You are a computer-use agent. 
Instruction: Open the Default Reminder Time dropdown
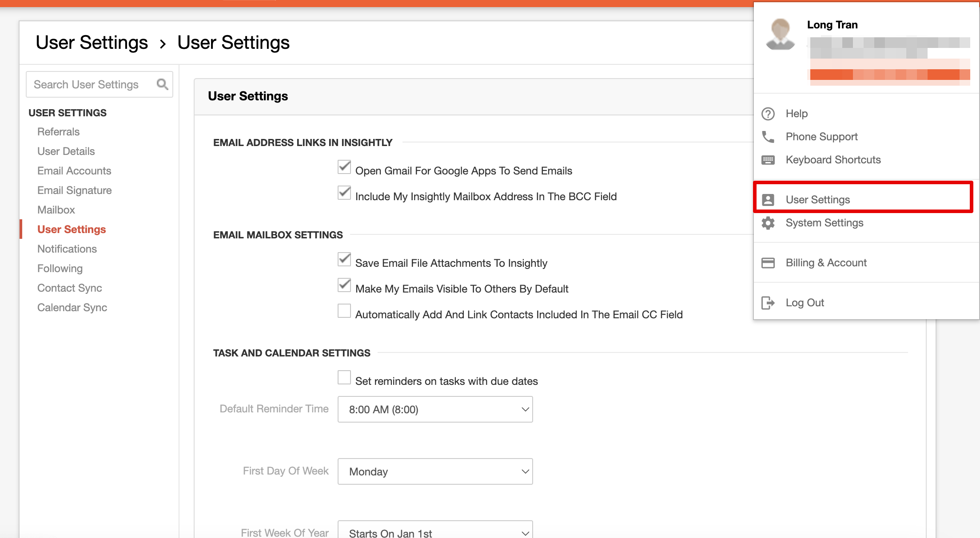[x=435, y=409]
